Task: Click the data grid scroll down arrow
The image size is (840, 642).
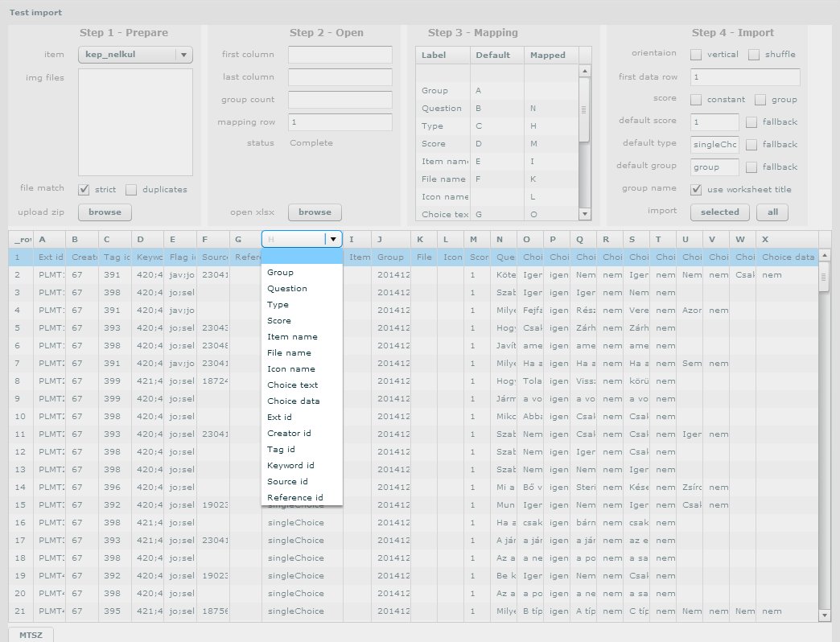Action: [824, 615]
